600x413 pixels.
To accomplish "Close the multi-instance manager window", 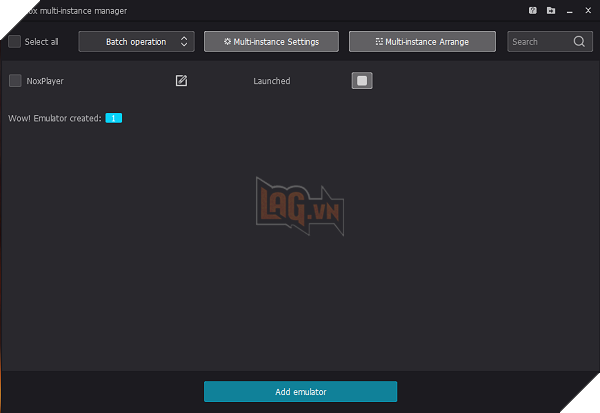I will 586,11.
